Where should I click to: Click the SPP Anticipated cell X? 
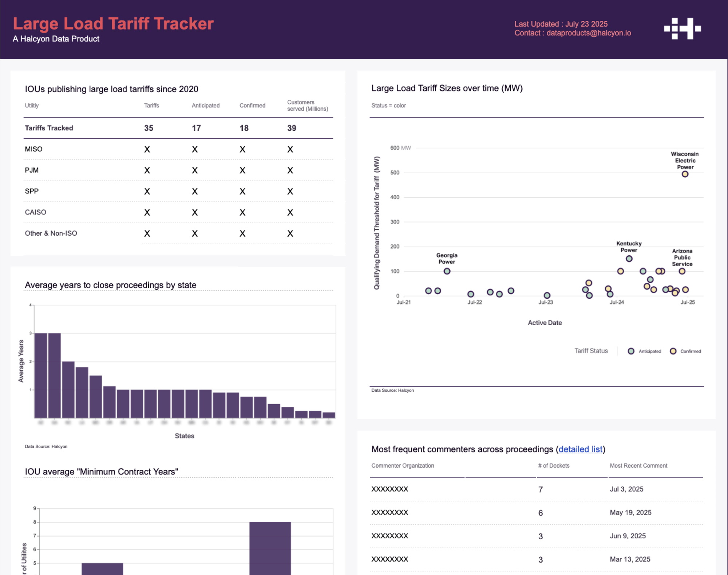[x=195, y=191]
